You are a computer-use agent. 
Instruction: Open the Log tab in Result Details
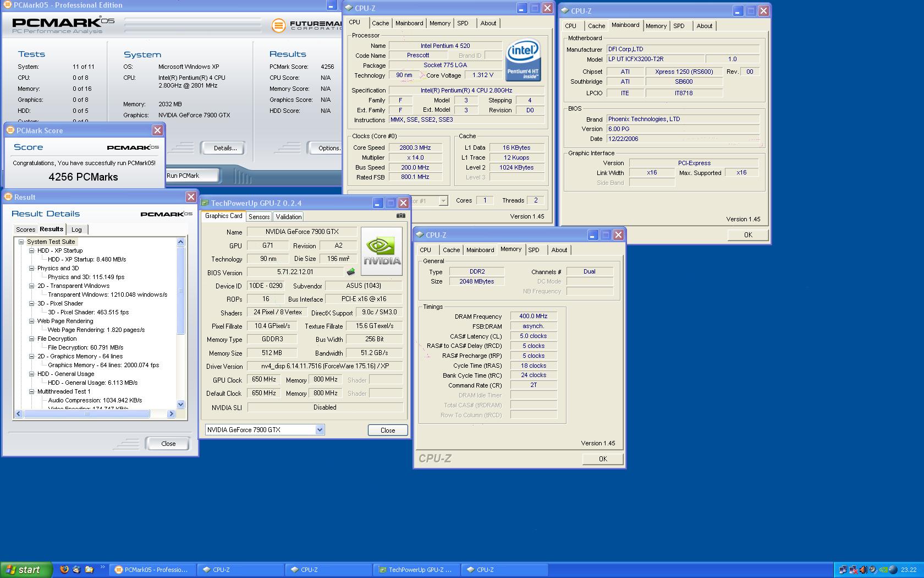pyautogui.click(x=76, y=230)
